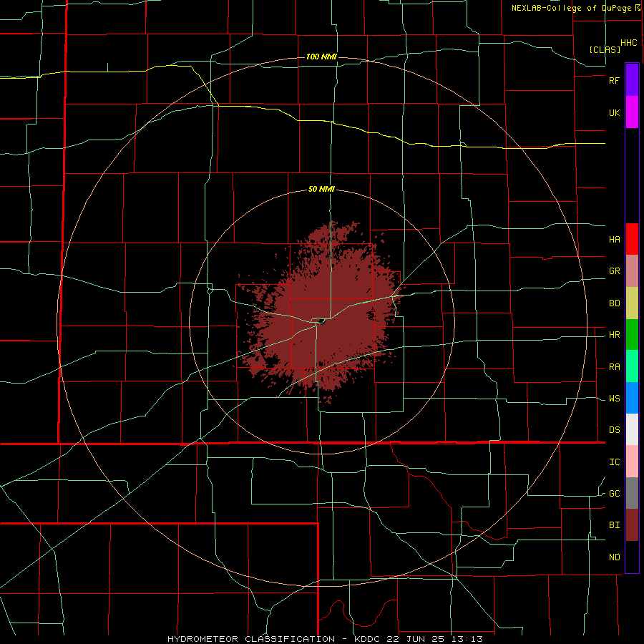Select the IC pink legend swatch
644x644 pixels.
(x=632, y=462)
